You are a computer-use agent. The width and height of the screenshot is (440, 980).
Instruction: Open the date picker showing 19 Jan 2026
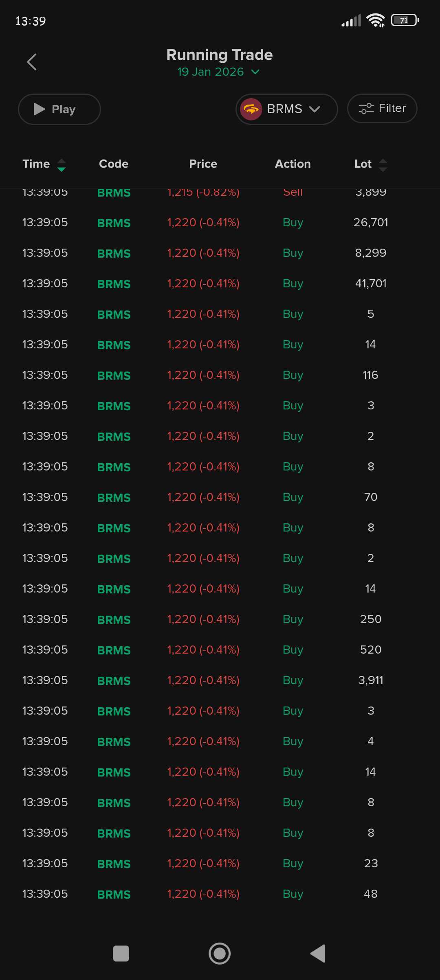(x=211, y=72)
